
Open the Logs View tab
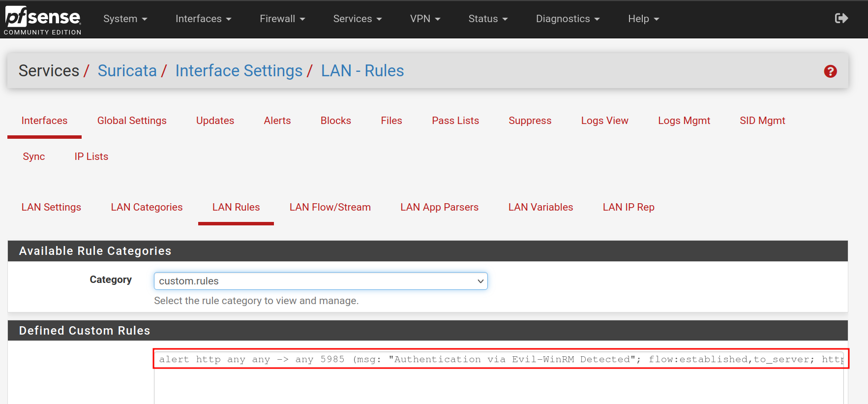(605, 121)
